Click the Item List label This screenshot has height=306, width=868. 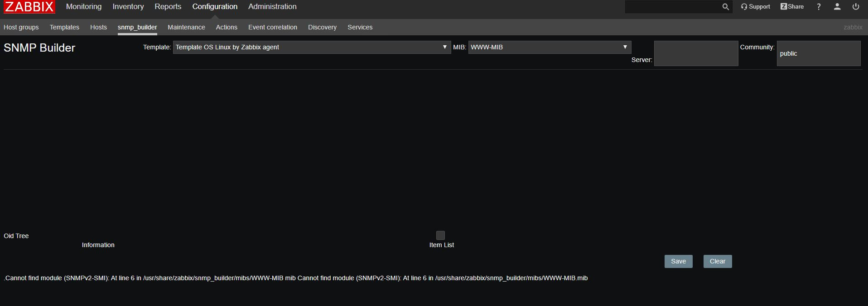click(442, 245)
